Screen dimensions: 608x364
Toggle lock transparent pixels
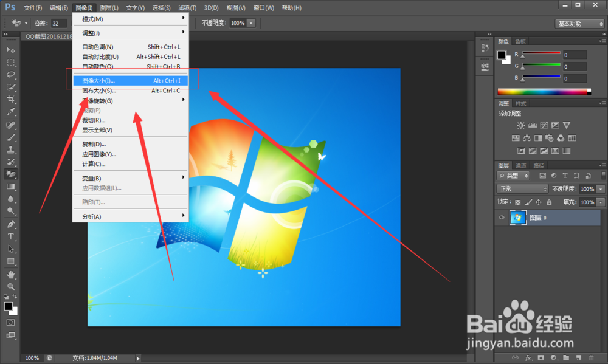coord(517,202)
